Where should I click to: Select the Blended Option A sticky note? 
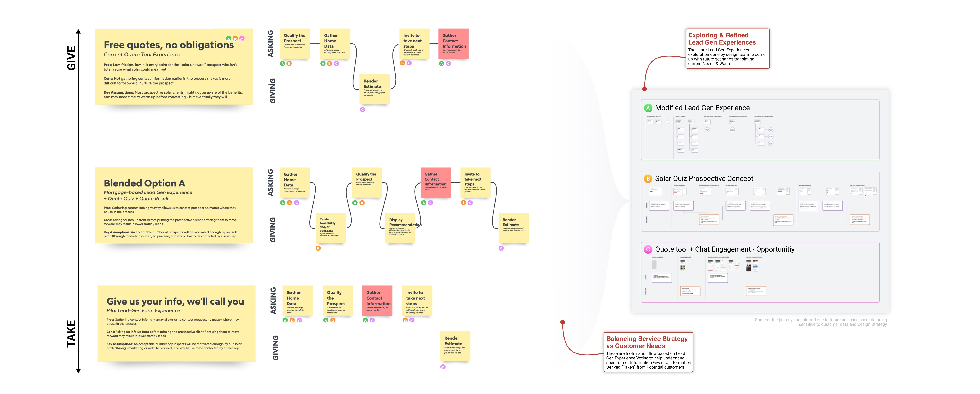pos(173,205)
